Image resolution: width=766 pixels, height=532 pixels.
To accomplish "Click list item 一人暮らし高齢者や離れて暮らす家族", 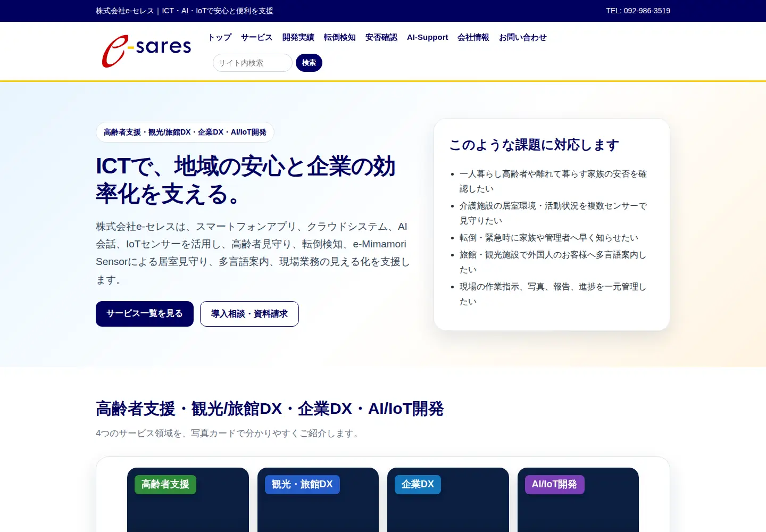I will (x=553, y=181).
